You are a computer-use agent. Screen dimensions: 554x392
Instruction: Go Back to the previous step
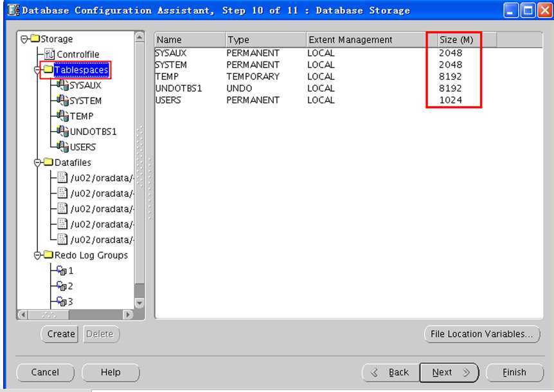pos(391,372)
